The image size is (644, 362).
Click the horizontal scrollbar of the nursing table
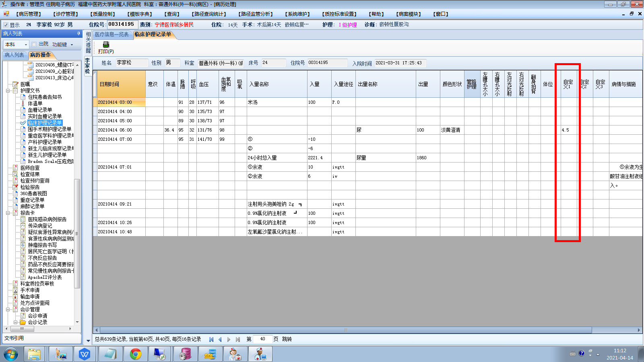pos(346,330)
